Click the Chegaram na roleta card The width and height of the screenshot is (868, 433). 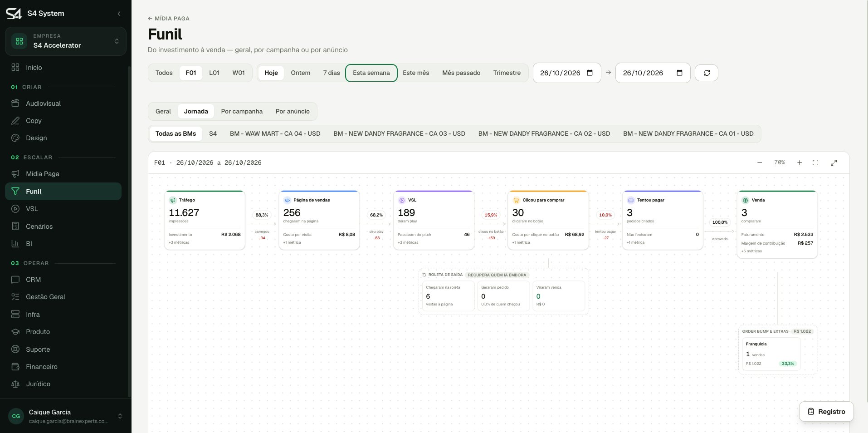[x=449, y=296]
